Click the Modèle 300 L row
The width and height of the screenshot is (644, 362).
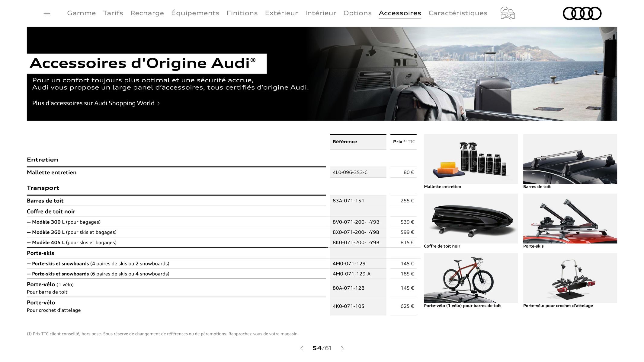176,222
